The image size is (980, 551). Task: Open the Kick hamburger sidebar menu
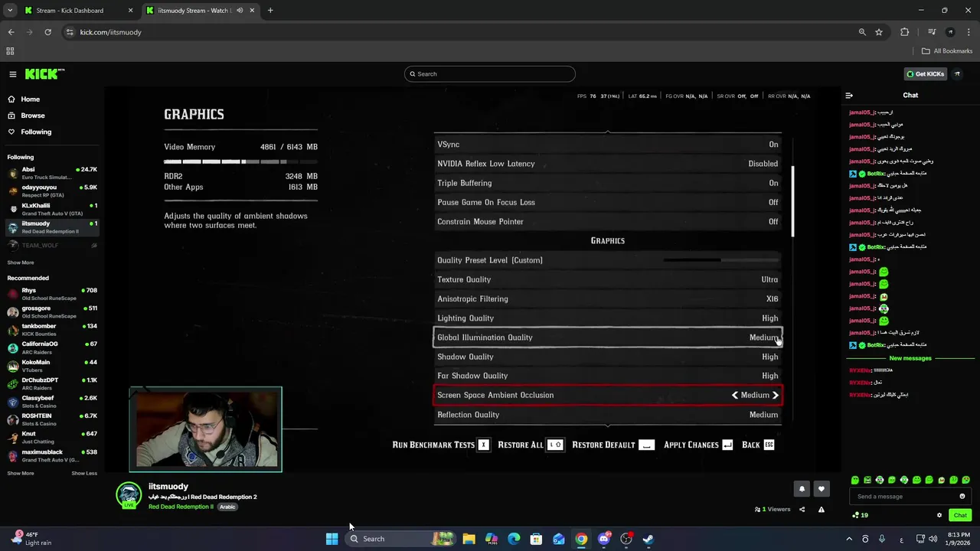13,74
